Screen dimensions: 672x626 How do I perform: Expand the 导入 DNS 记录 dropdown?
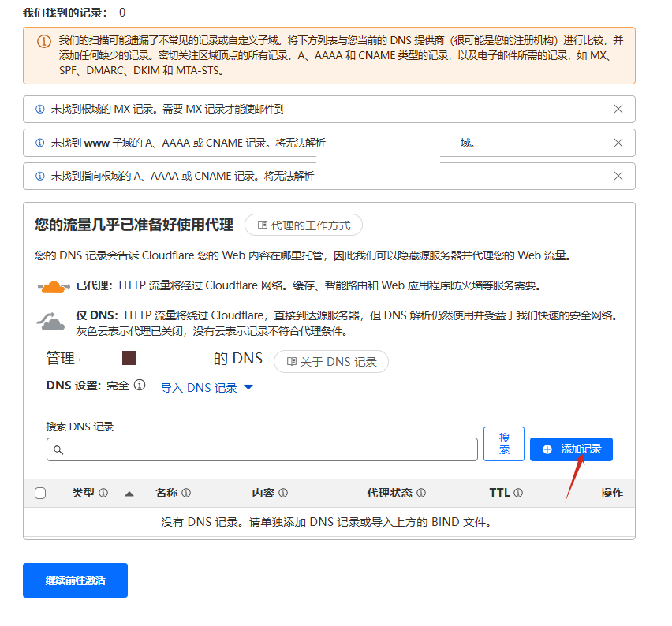[206, 387]
